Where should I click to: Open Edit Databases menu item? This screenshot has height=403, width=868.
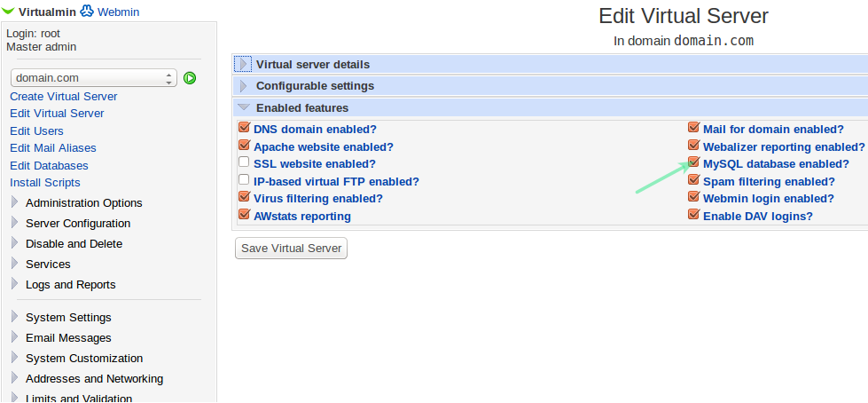pos(49,165)
